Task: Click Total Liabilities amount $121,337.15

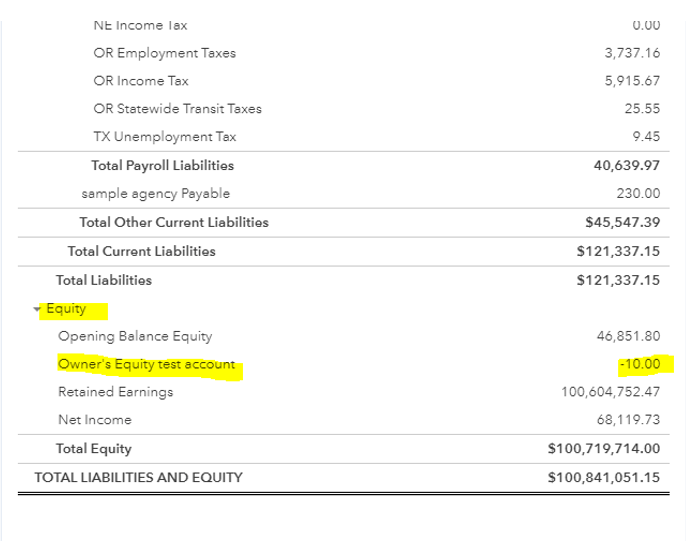Action: (x=618, y=280)
